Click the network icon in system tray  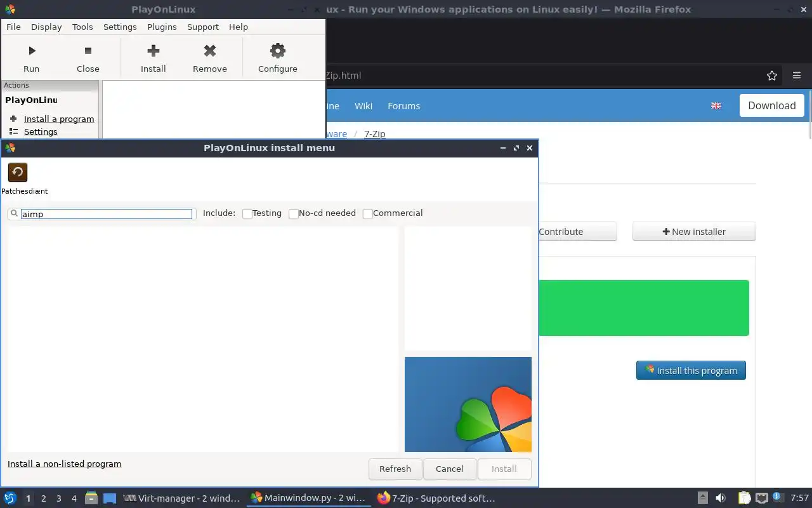762,498
